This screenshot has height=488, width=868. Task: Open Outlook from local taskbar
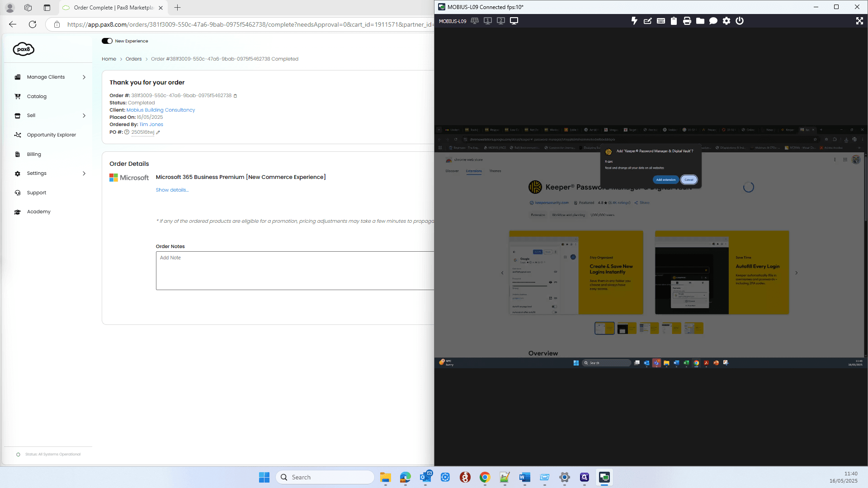(x=425, y=477)
